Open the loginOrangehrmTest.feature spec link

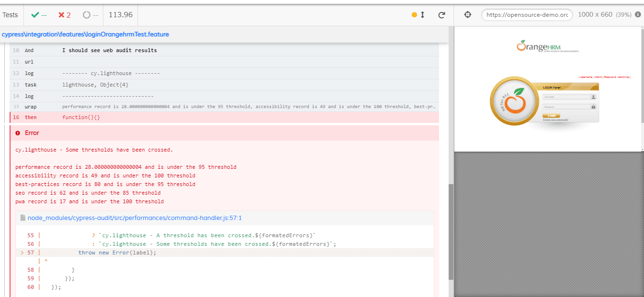click(x=85, y=34)
